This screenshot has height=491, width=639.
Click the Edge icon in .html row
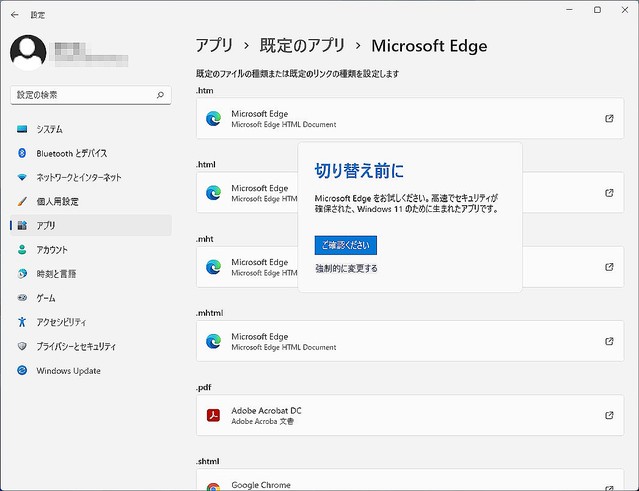point(213,193)
